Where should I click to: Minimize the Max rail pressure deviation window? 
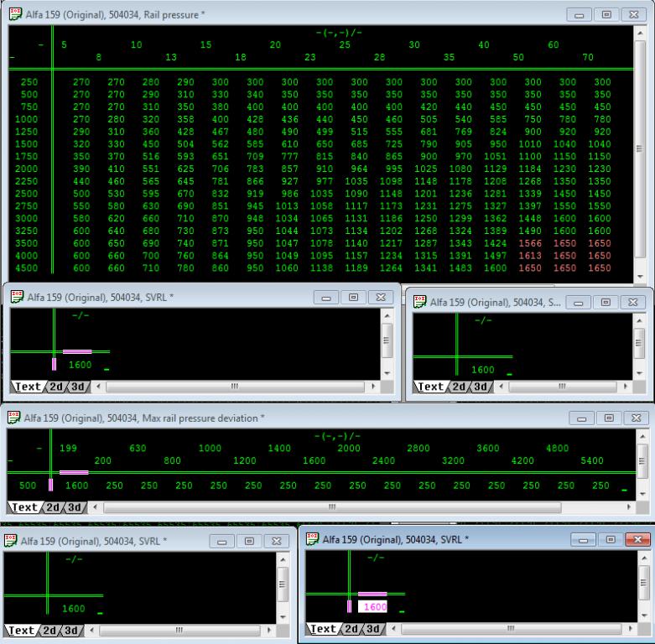pyautogui.click(x=581, y=418)
